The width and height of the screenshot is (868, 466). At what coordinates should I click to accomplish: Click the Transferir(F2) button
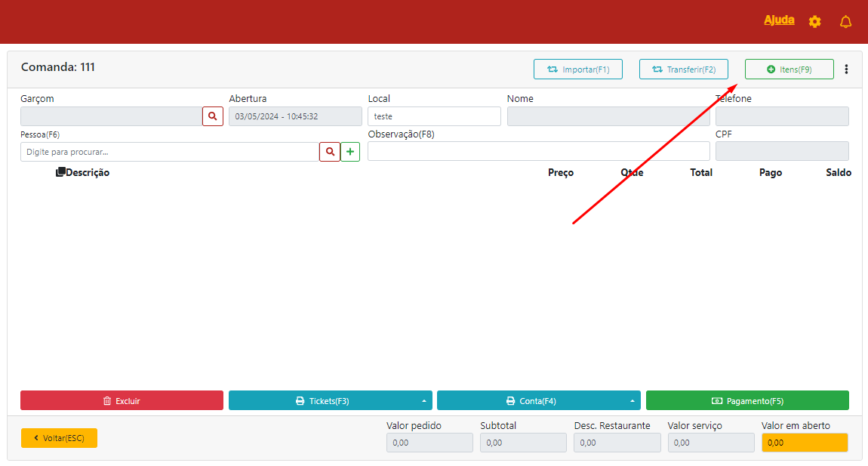pyautogui.click(x=683, y=69)
